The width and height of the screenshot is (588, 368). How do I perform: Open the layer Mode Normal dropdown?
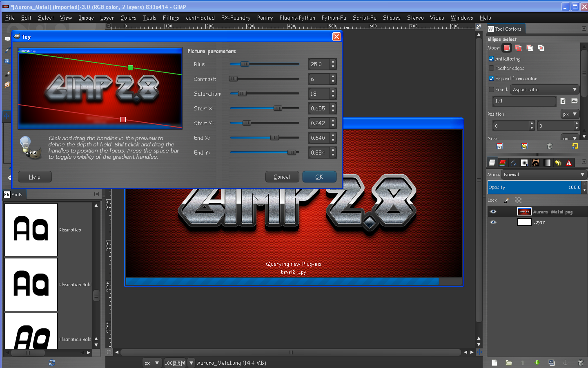point(544,175)
